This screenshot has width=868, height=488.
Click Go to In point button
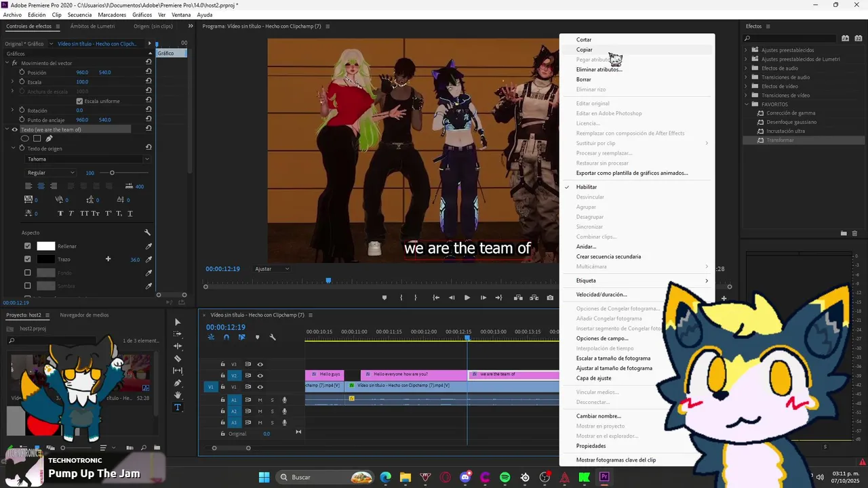point(436,298)
